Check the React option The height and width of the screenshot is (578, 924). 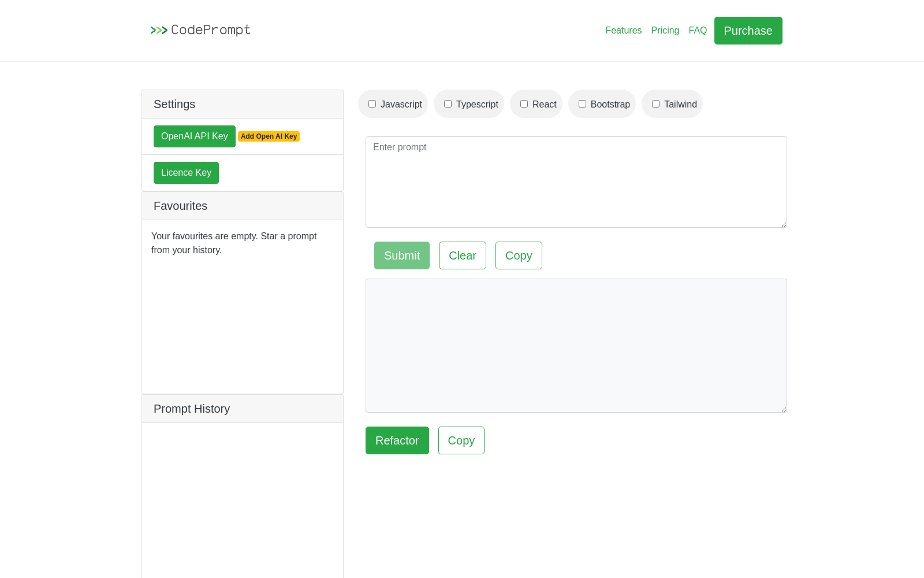click(524, 104)
